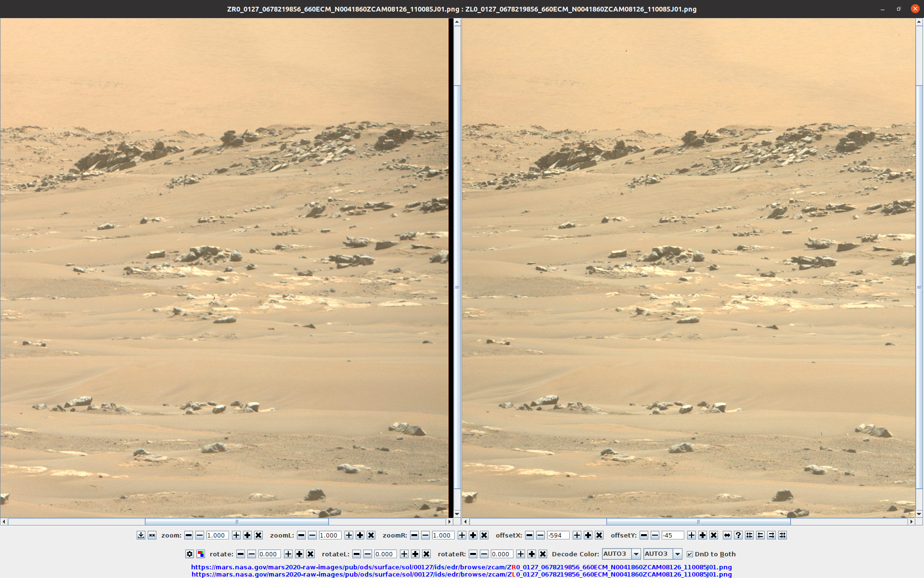924x578 pixels.
Task: Open the RGB color channels icon
Action: click(x=201, y=554)
